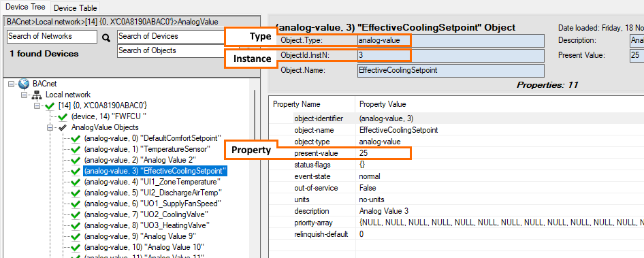Click the BACnet globe icon
Screen dimensions: 644x258
pos(23,84)
